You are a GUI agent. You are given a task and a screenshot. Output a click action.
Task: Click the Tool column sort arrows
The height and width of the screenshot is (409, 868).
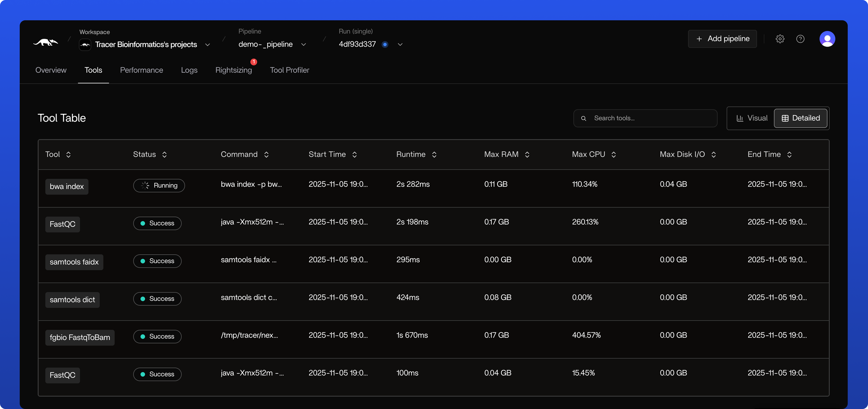68,155
